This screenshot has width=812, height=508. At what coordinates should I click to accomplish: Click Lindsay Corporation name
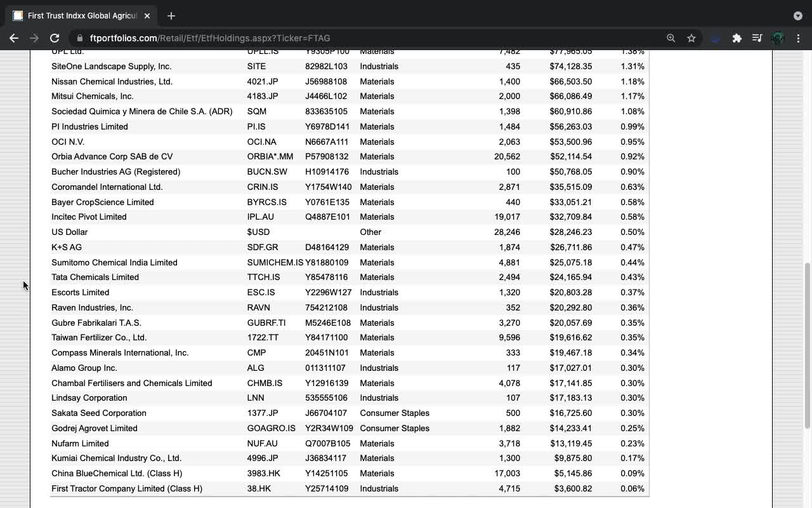pyautogui.click(x=89, y=398)
